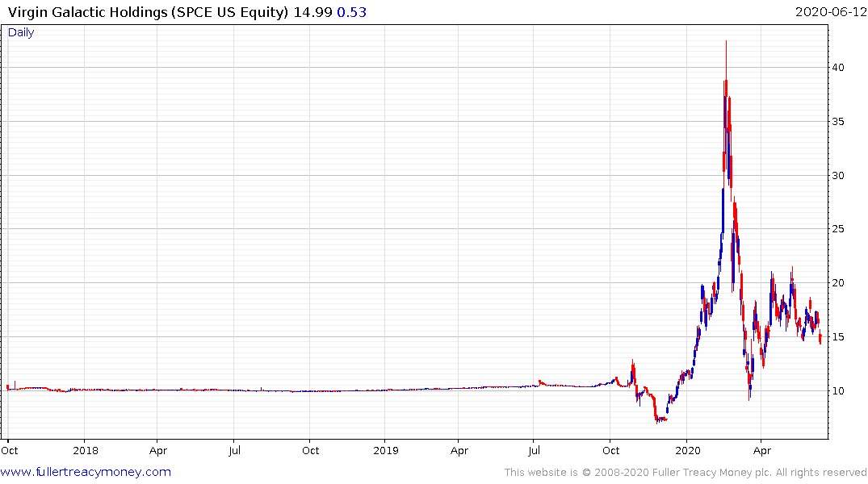Click the 2020 time axis label
Viewport: 868px width, 484px height.
coord(687,451)
